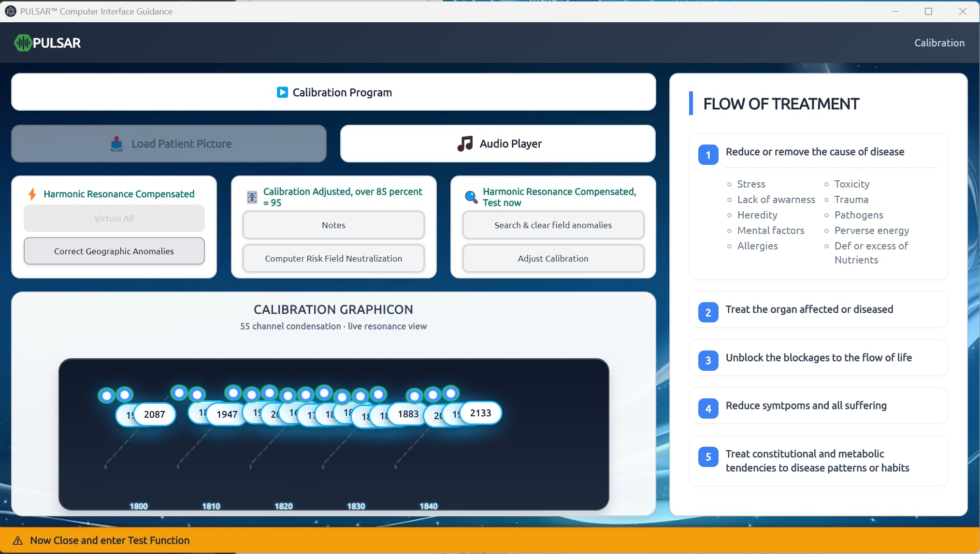This screenshot has width=980, height=554.
Task: Click the Stress list item
Action: [751, 184]
